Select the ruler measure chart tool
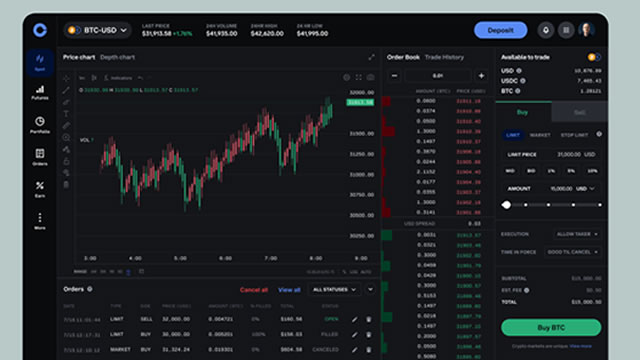Image resolution: width=640 pixels, height=360 pixels. pos(66,126)
